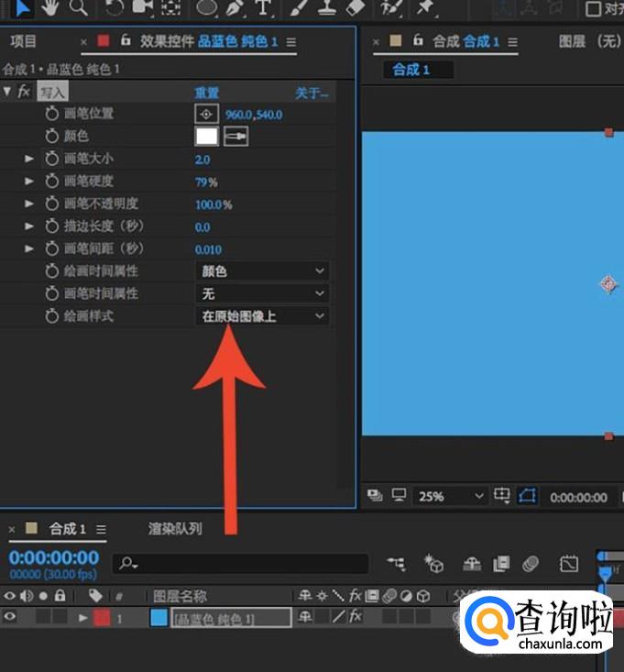Pick color with the eyedropper icon
The image size is (624, 672).
coord(236,137)
